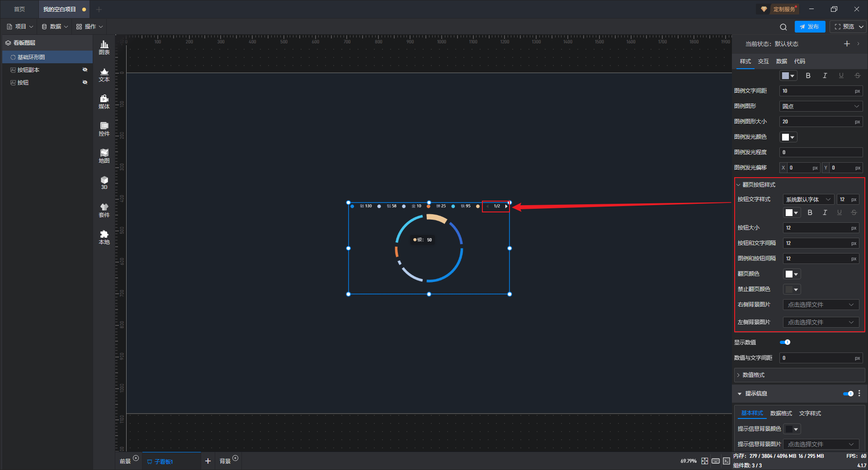Add a background via 背景 plus icon
Viewport: 868px width, 470px height.
point(235,458)
